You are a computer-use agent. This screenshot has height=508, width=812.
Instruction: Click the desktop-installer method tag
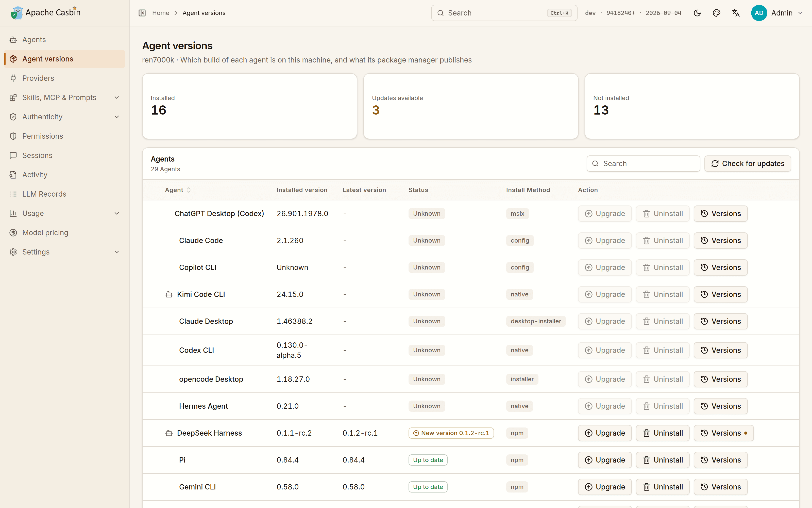(x=536, y=321)
